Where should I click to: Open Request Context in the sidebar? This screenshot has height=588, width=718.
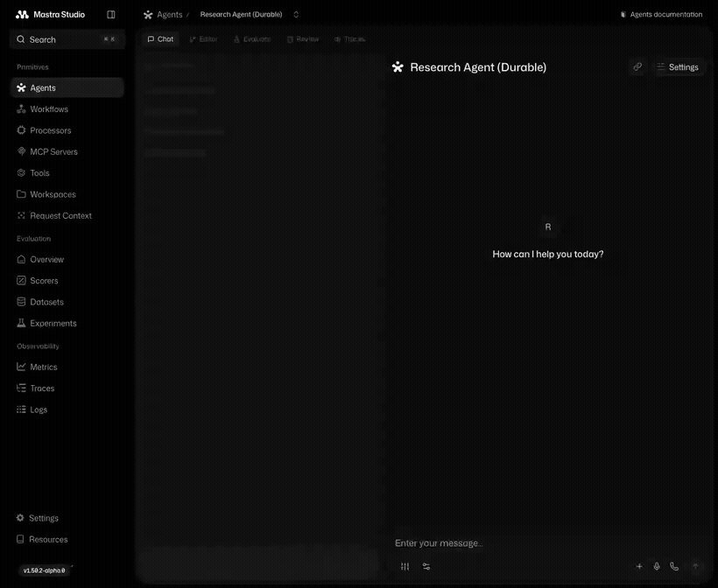[67, 215]
